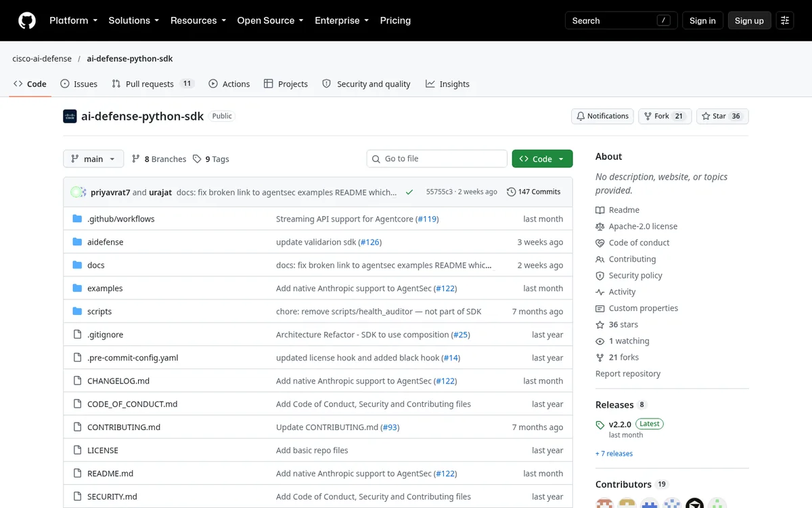Click the Sign up button

pyautogui.click(x=749, y=20)
